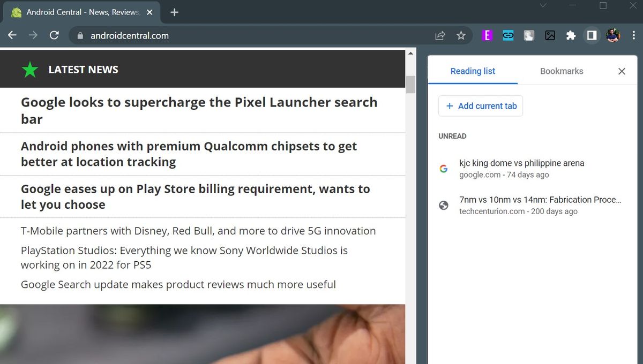Viewport: 643px width, 364px height.
Task: Click the share icon next to the address bar
Action: pyautogui.click(x=440, y=35)
